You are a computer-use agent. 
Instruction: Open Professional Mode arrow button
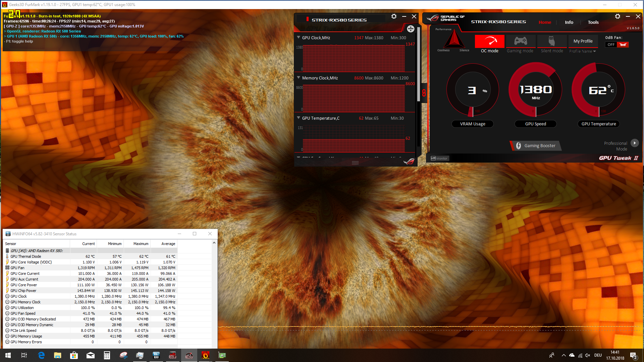coord(635,143)
